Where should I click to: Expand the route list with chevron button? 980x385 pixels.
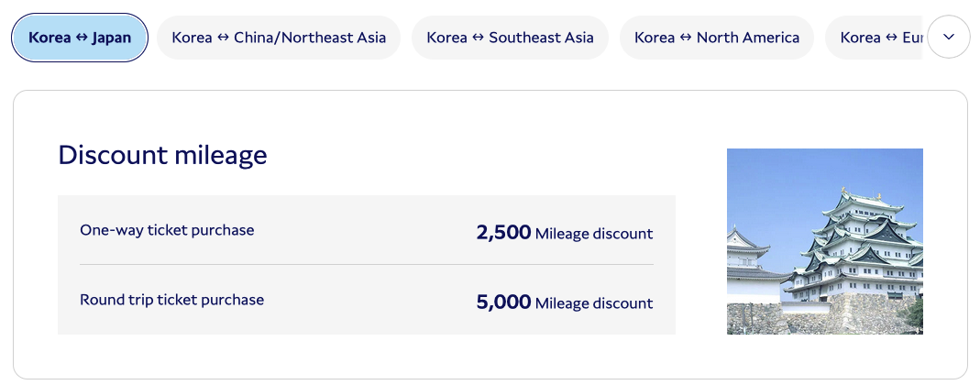point(949,38)
